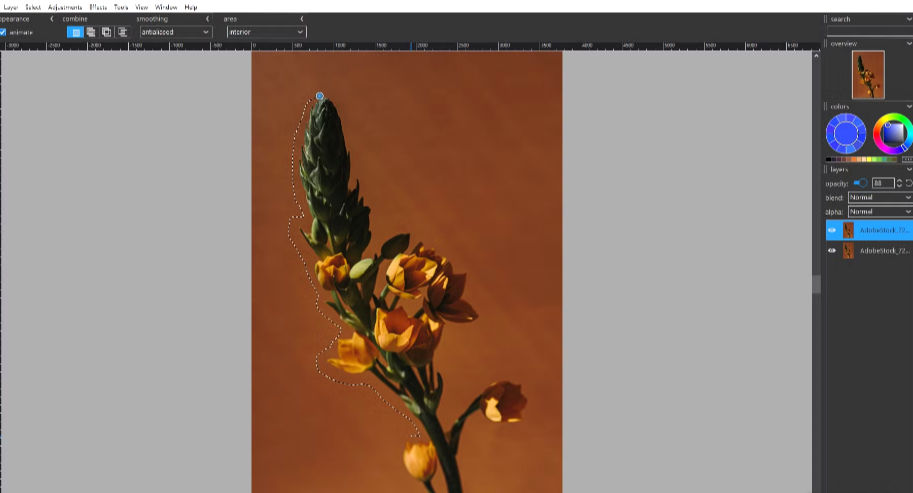Click the bottom AdobeStock layer thumbnail
The height and width of the screenshot is (493, 913).
point(848,251)
